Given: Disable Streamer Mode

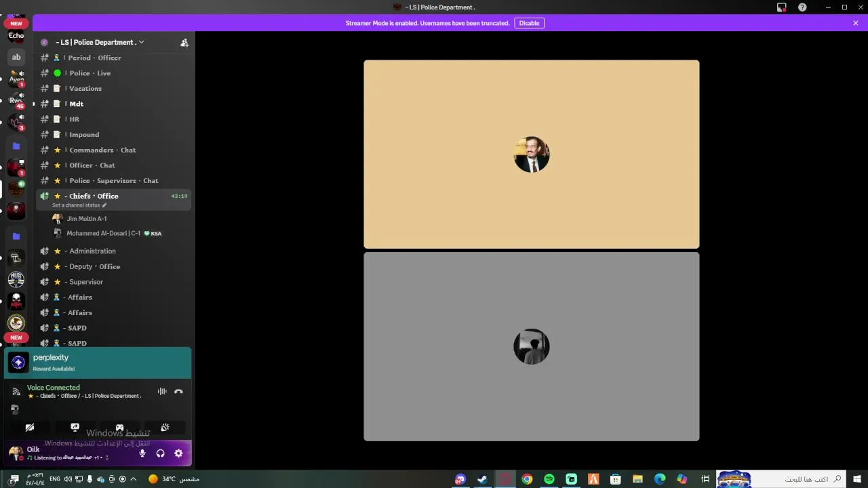Looking at the screenshot, I should coord(529,23).
